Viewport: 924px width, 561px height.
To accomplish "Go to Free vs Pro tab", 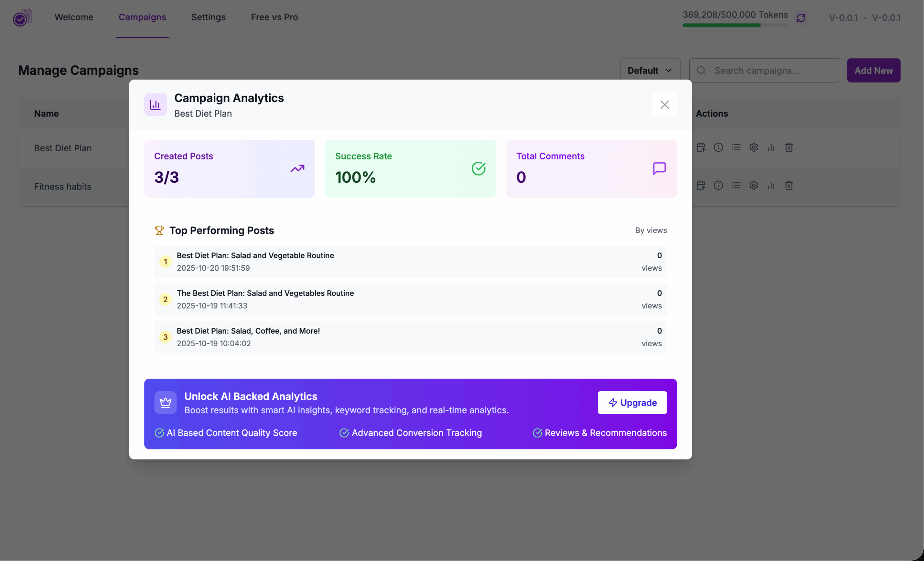I will pos(274,17).
